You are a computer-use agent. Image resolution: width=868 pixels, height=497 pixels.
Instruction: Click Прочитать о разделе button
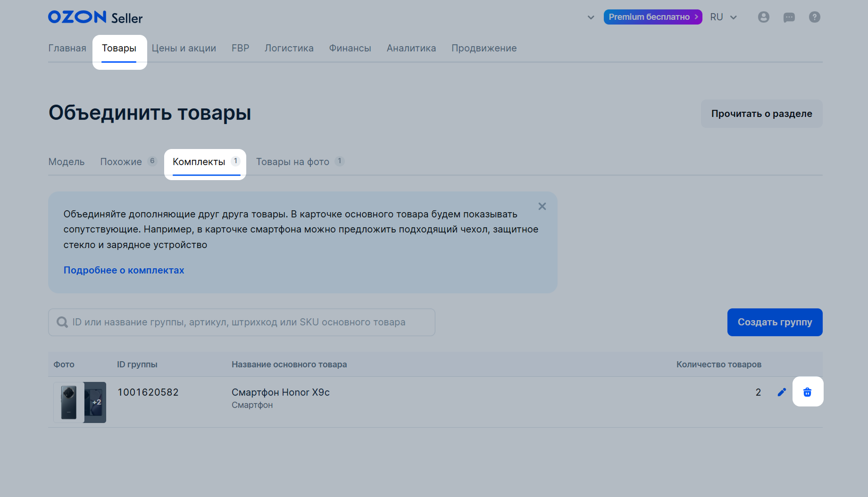point(761,114)
